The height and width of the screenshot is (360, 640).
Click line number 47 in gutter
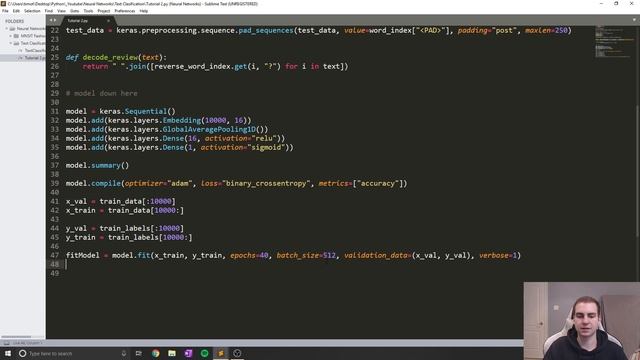(55, 255)
